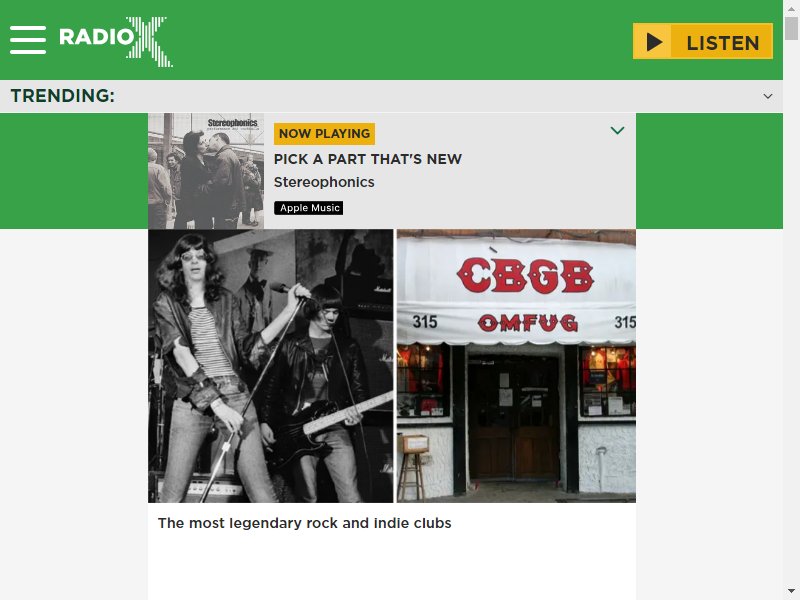The width and height of the screenshot is (800, 600).
Task: Click the Trending label
Action: click(63, 95)
